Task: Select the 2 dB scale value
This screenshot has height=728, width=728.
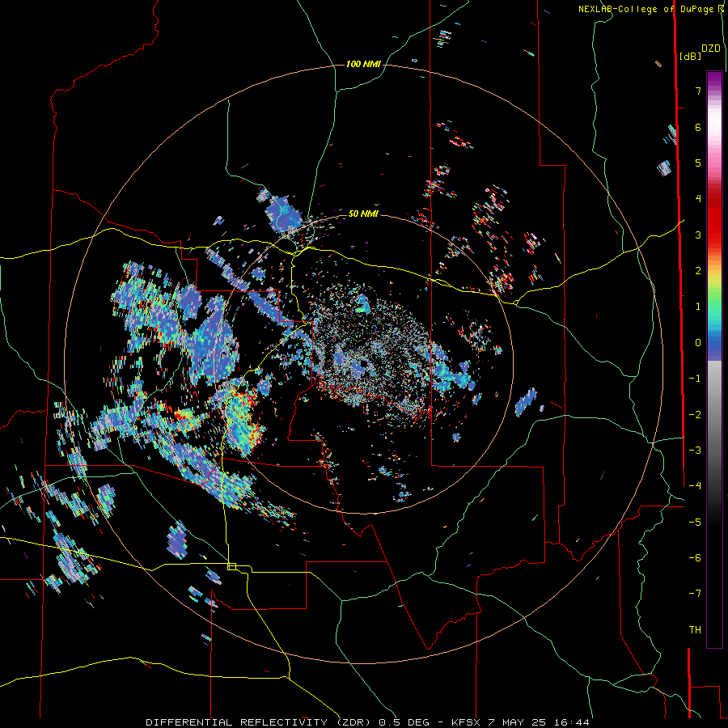Action: point(698,271)
